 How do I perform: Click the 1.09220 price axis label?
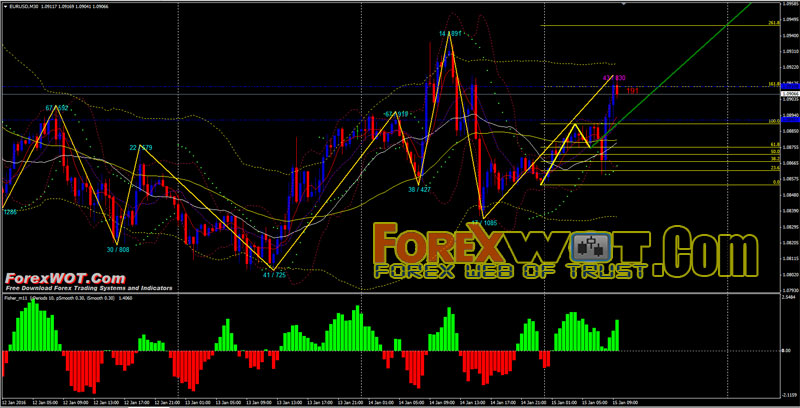[x=790, y=67]
